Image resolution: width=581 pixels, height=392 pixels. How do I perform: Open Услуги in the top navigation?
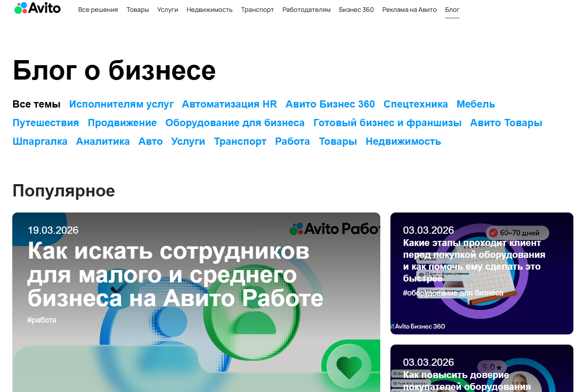[x=168, y=10]
